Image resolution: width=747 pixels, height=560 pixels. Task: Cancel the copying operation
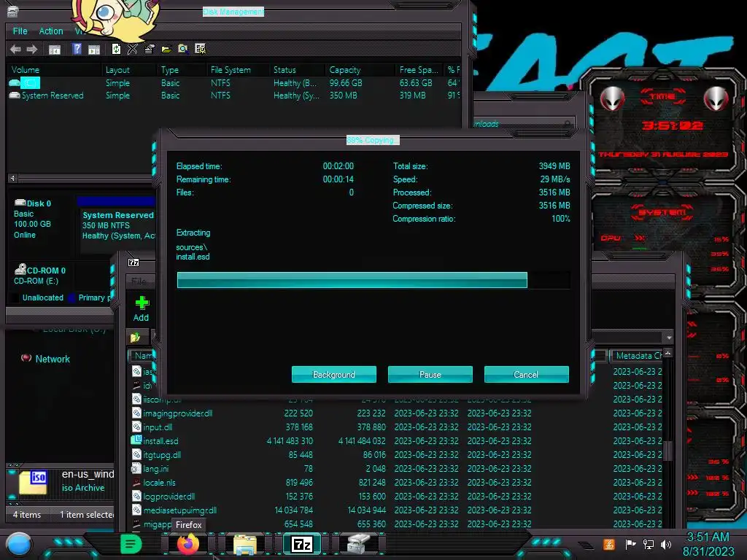(527, 374)
